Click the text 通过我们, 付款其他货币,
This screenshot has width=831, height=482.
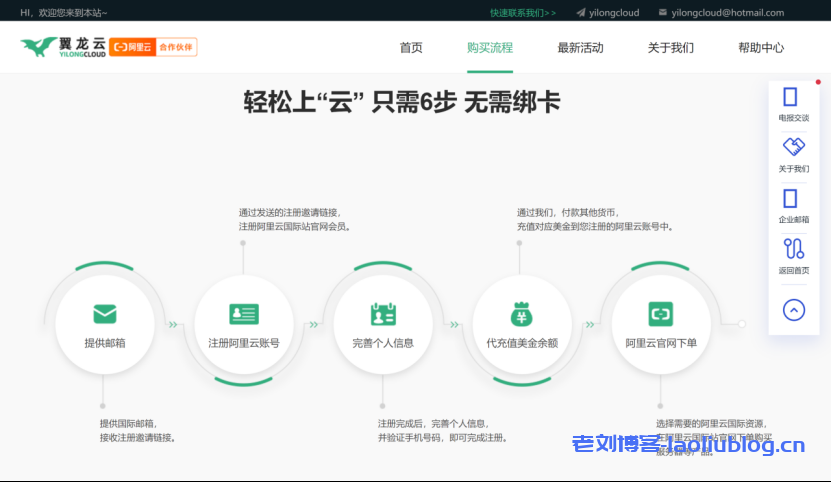[568, 213]
